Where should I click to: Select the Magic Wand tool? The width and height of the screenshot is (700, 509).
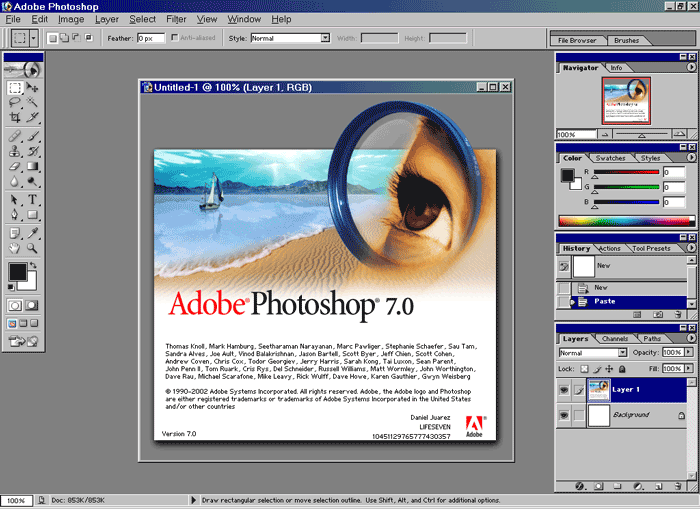point(32,102)
